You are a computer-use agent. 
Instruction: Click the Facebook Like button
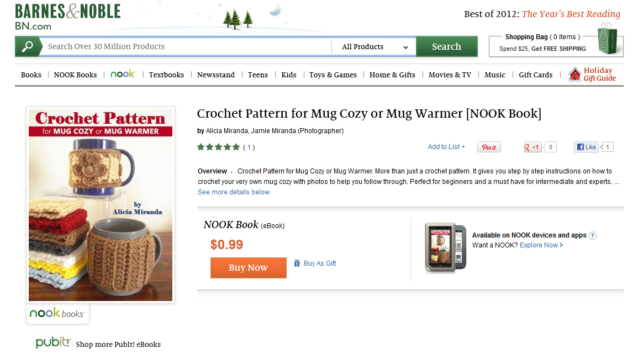click(586, 147)
